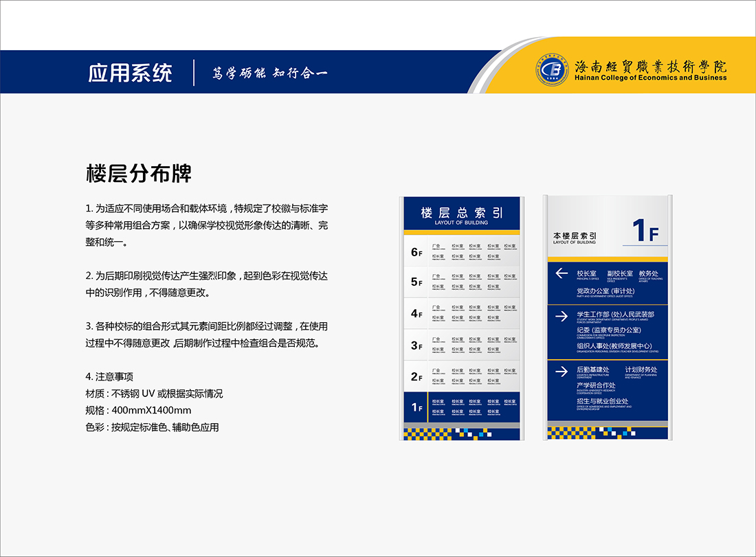Click the right arrow beside 学生工作部
756x557 pixels.
pos(562,316)
